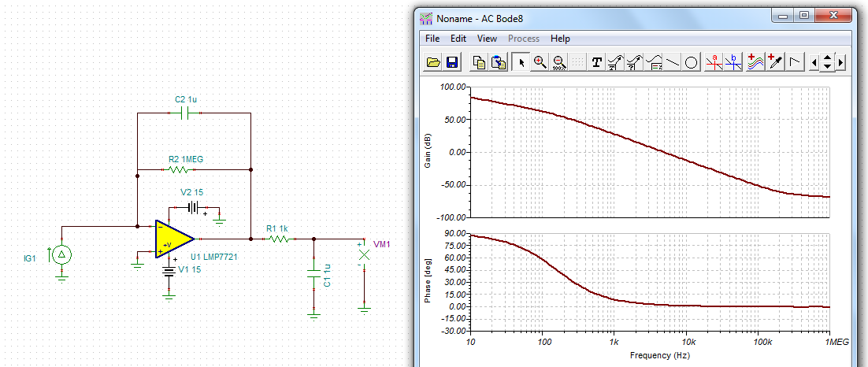Click the up arrow in toolbar navigator
The image size is (868, 367).
click(828, 59)
